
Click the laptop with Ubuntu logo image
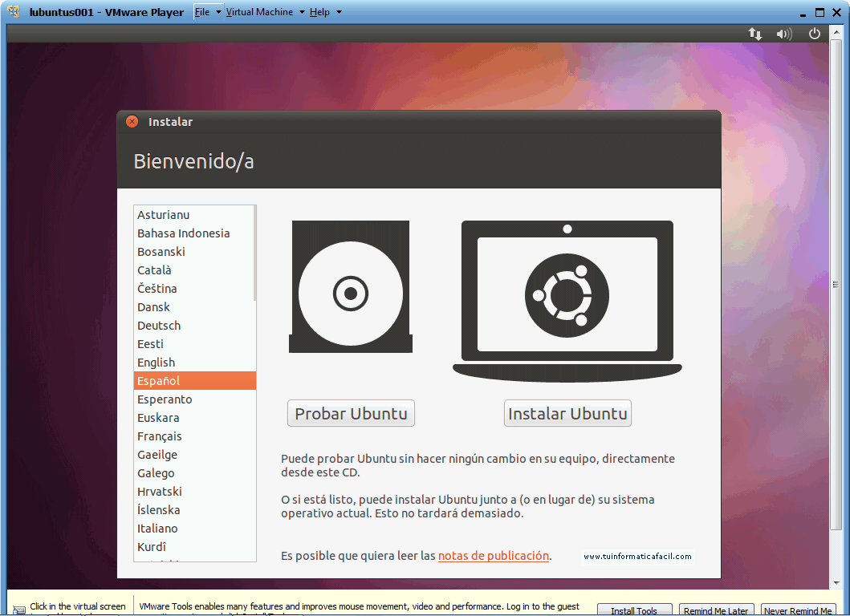(567, 301)
